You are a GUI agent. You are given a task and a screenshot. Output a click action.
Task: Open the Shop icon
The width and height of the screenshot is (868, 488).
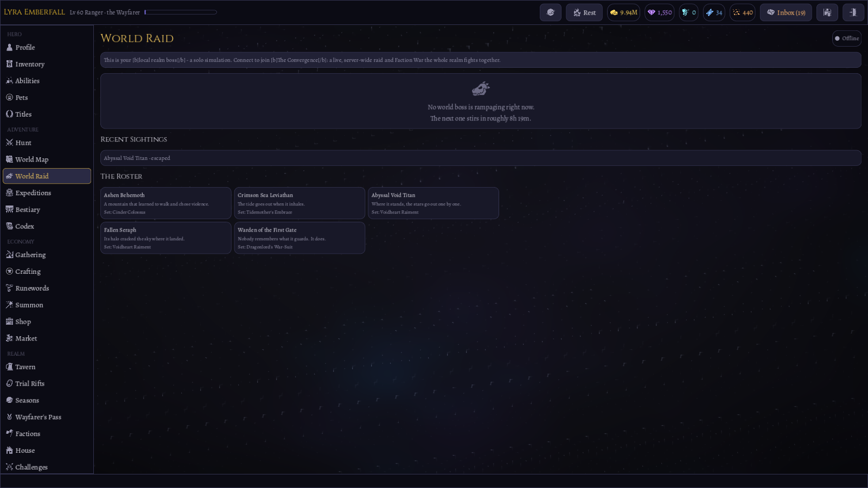click(x=9, y=322)
